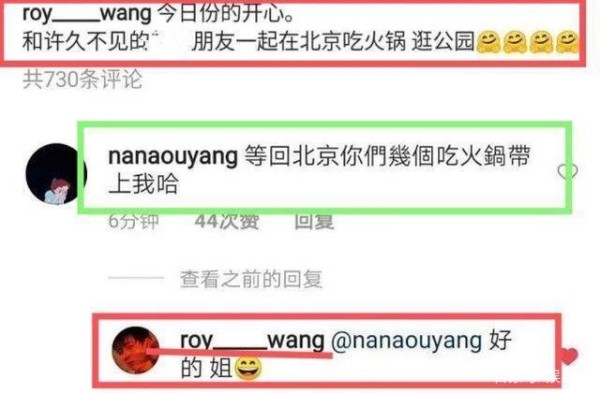View all 730 comments (共730条评论)
The width and height of the screenshot is (600, 393).
(x=82, y=80)
